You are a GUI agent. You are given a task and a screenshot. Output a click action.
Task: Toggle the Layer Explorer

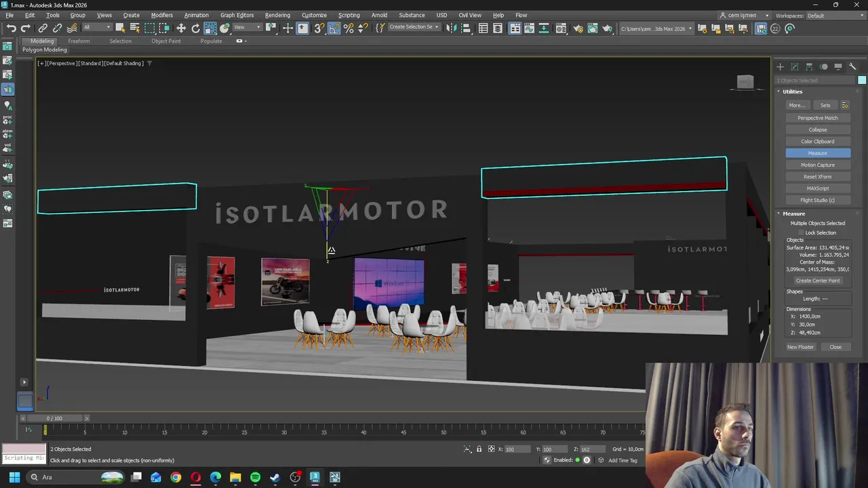pos(498,28)
